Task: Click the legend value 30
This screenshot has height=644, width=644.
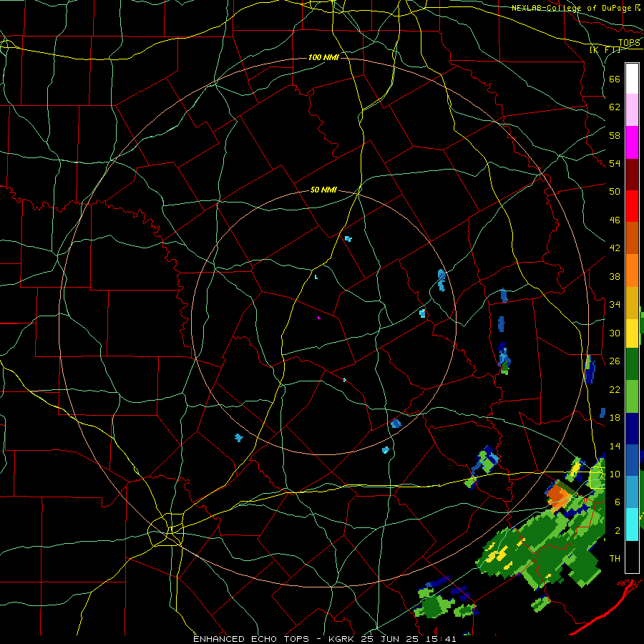Action: click(615, 333)
